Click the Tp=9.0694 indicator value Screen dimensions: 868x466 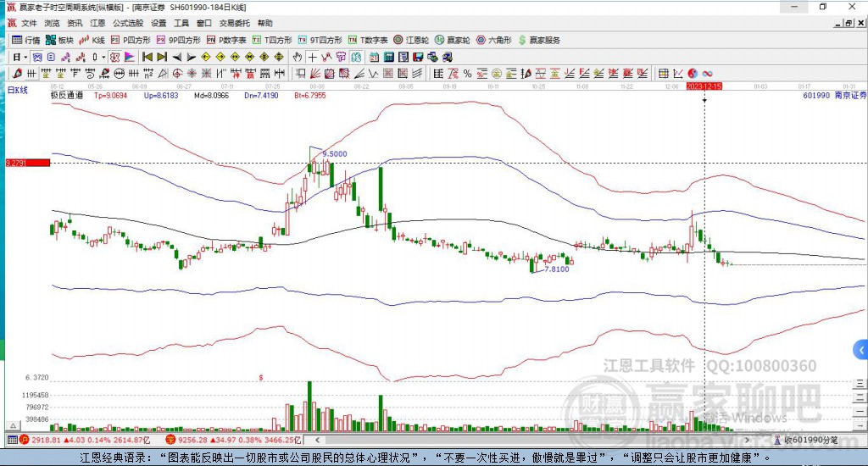[x=110, y=95]
